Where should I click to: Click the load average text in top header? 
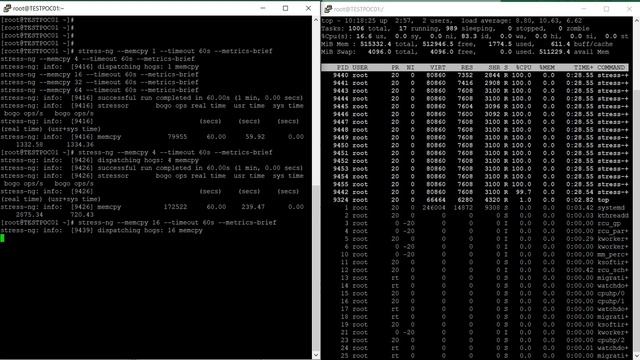pyautogui.click(x=522, y=21)
